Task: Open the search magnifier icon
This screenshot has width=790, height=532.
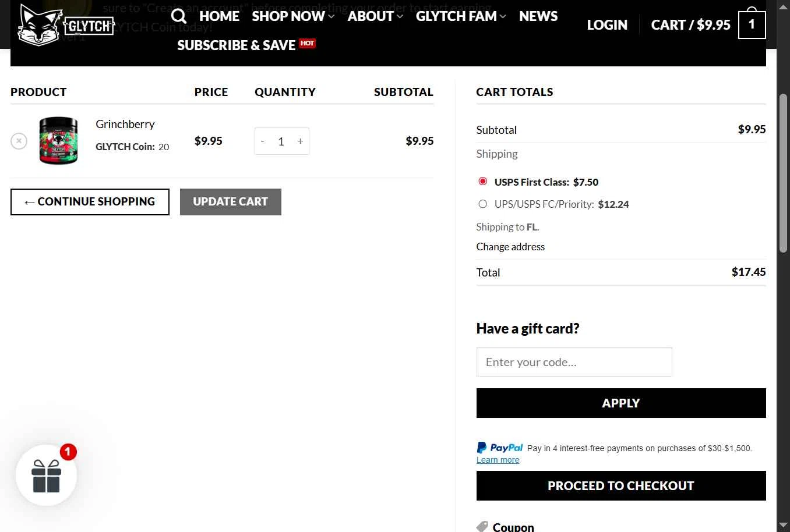Action: point(179,16)
